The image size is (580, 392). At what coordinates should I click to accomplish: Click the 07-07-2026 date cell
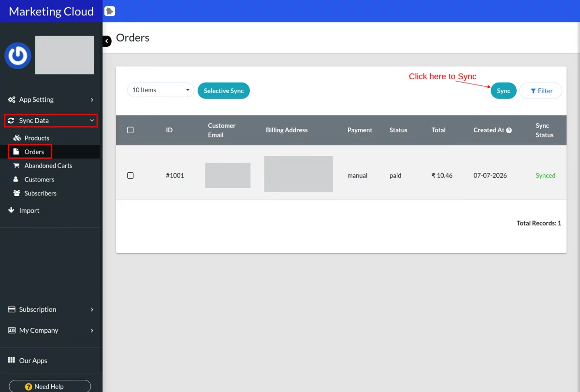point(490,175)
